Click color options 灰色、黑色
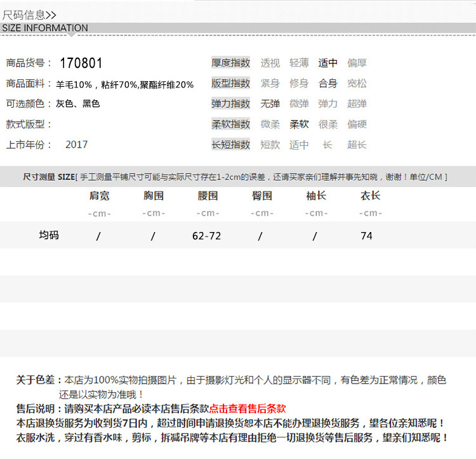 click(x=77, y=104)
